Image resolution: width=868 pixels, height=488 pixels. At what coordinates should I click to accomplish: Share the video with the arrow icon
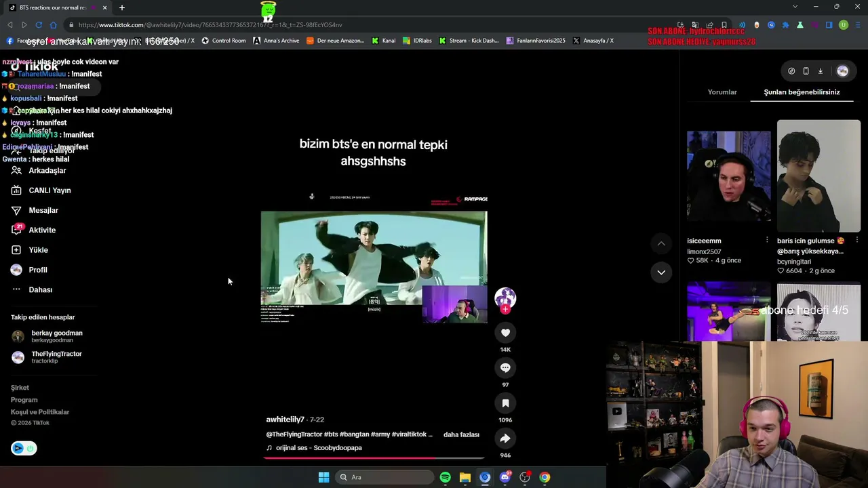[505, 439]
